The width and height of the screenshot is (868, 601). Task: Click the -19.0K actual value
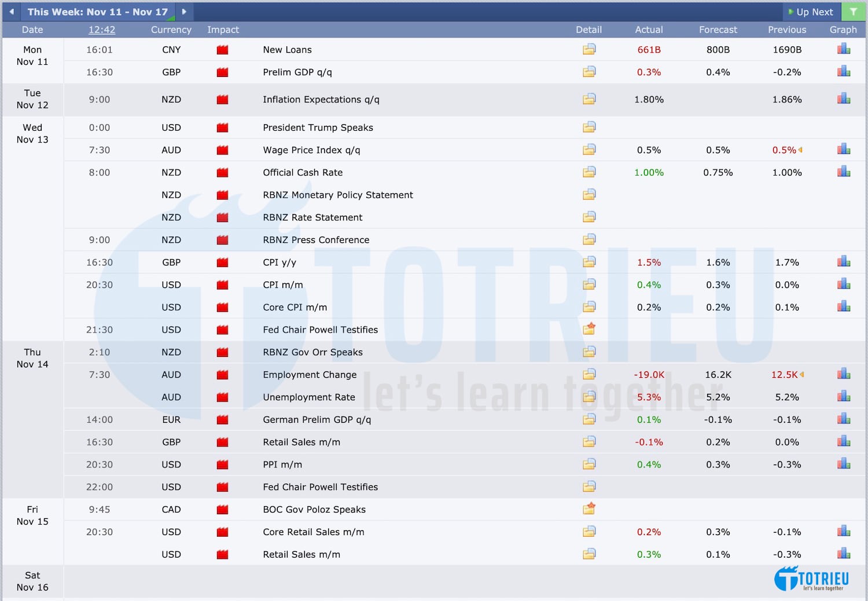point(649,375)
